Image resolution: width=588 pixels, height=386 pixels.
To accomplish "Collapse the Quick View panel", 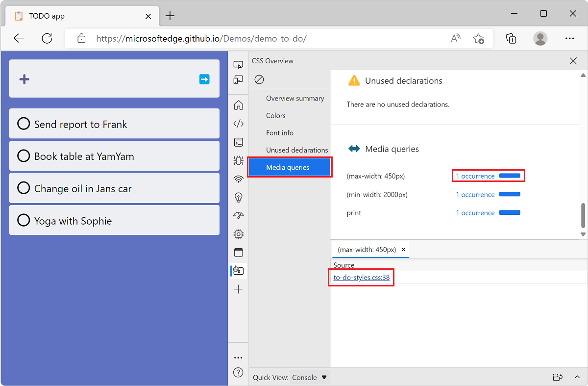I will [577, 377].
